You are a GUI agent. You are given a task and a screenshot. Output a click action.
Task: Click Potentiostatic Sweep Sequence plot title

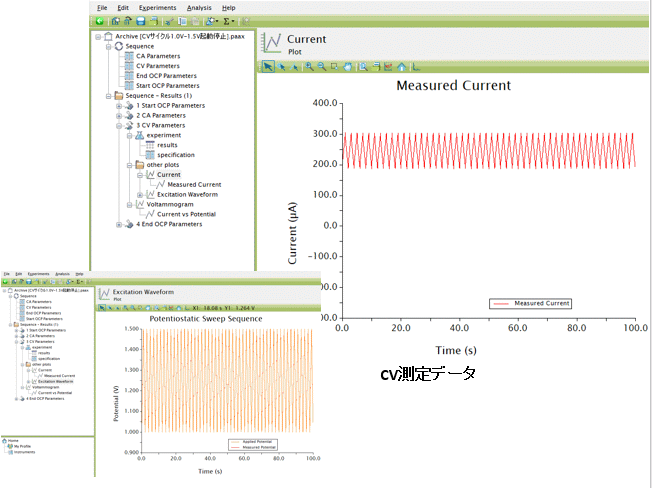(206, 319)
